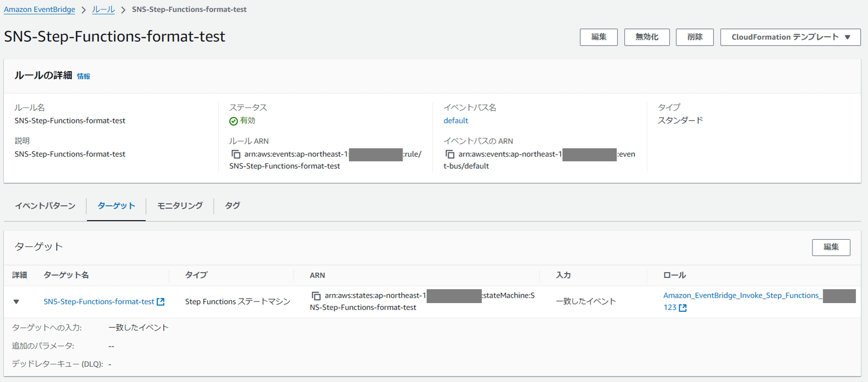Open the タグ tab
The image size is (868, 382).
point(233,206)
